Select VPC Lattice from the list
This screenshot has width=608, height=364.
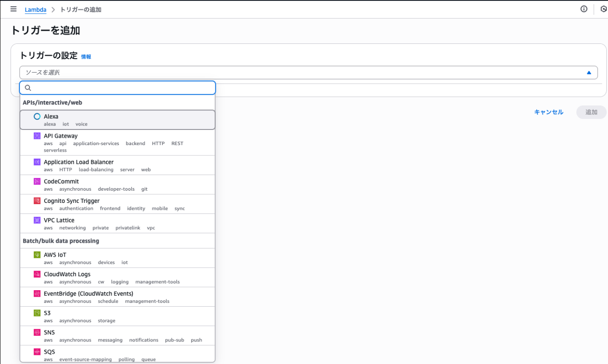point(118,223)
